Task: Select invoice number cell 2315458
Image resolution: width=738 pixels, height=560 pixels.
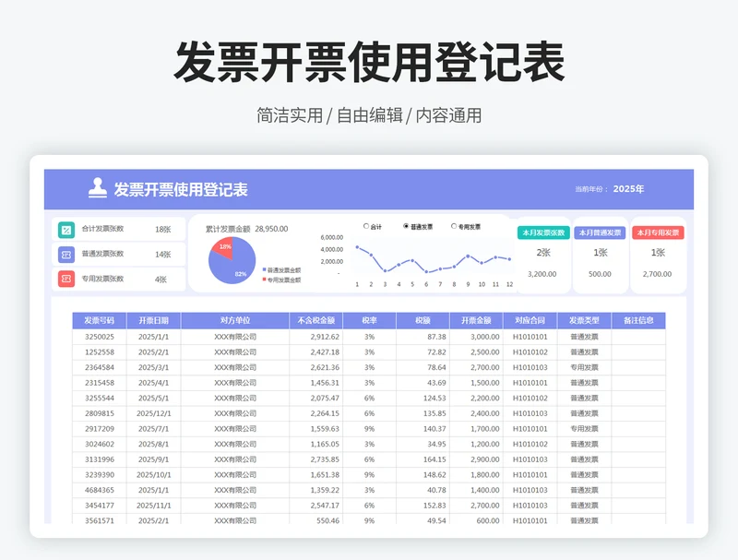Action: point(100,383)
